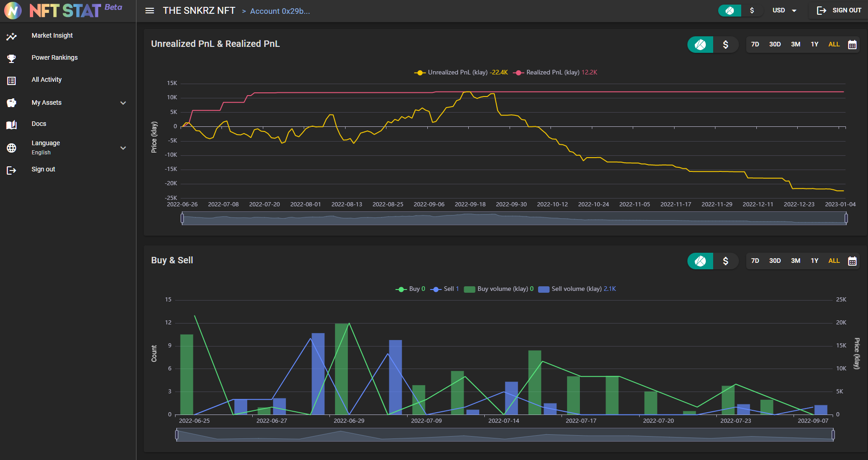Switch header currency toggle to dollar
Viewport: 868px width, 460px height.
[752, 11]
